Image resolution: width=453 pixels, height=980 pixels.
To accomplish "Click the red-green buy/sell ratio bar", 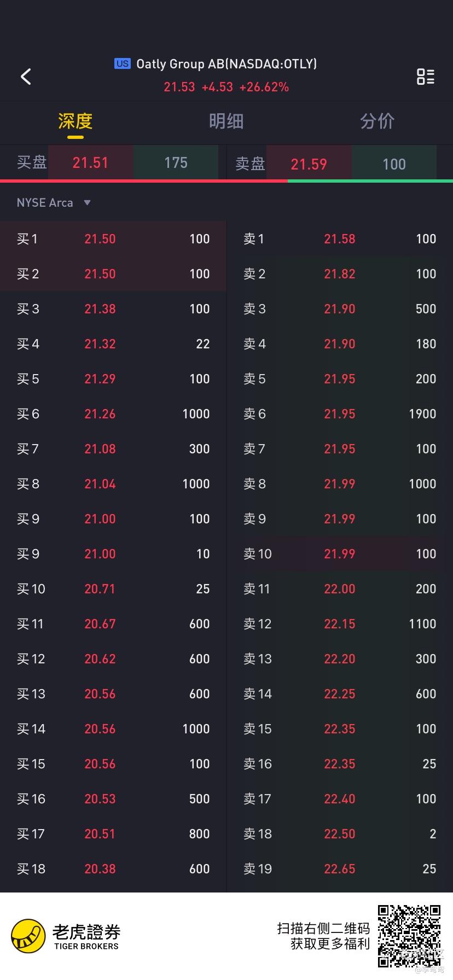I will pyautogui.click(x=226, y=180).
